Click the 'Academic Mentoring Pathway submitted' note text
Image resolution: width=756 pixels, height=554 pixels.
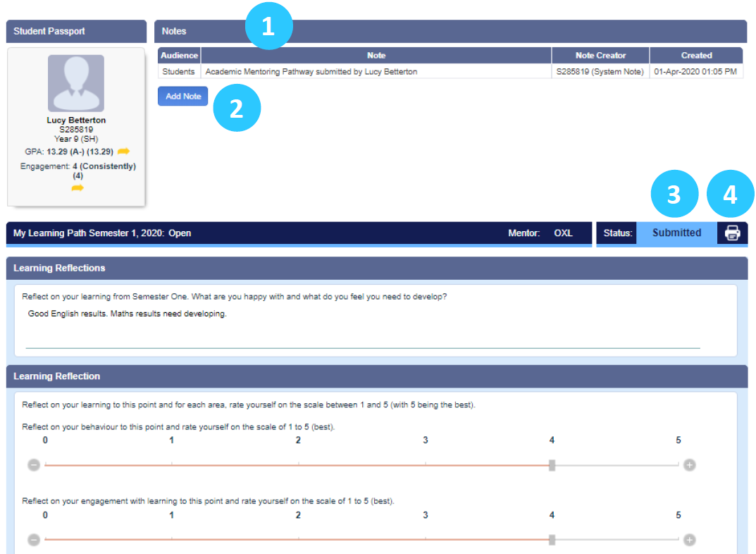pyautogui.click(x=311, y=71)
